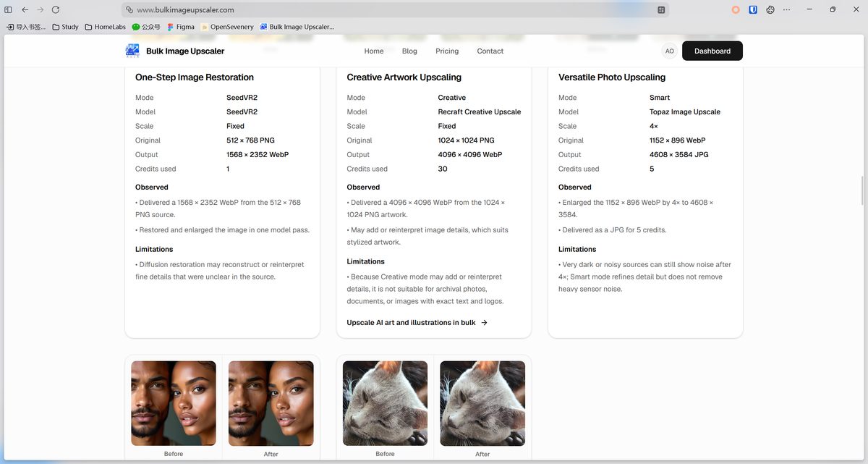Image resolution: width=868 pixels, height=464 pixels.
Task: Open the cookie extension icon
Action: point(770,10)
